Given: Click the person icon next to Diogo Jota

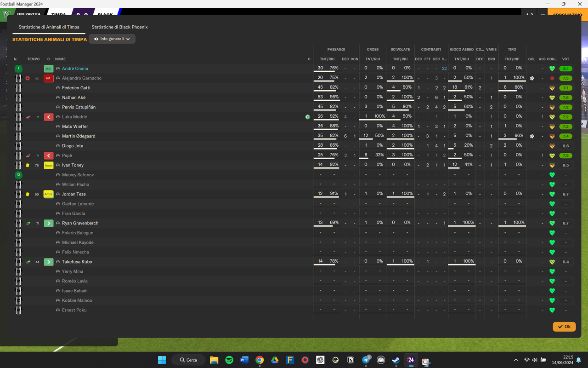Looking at the screenshot, I should click(x=58, y=146).
